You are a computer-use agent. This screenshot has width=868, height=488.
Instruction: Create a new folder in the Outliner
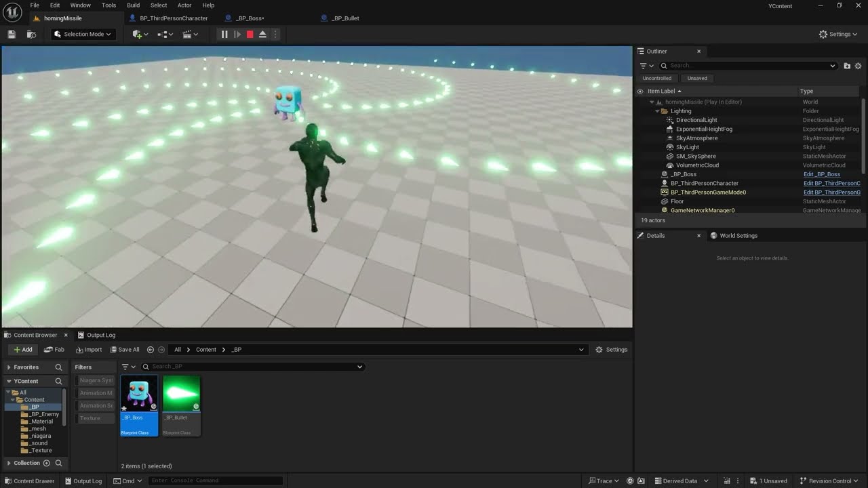(x=847, y=66)
